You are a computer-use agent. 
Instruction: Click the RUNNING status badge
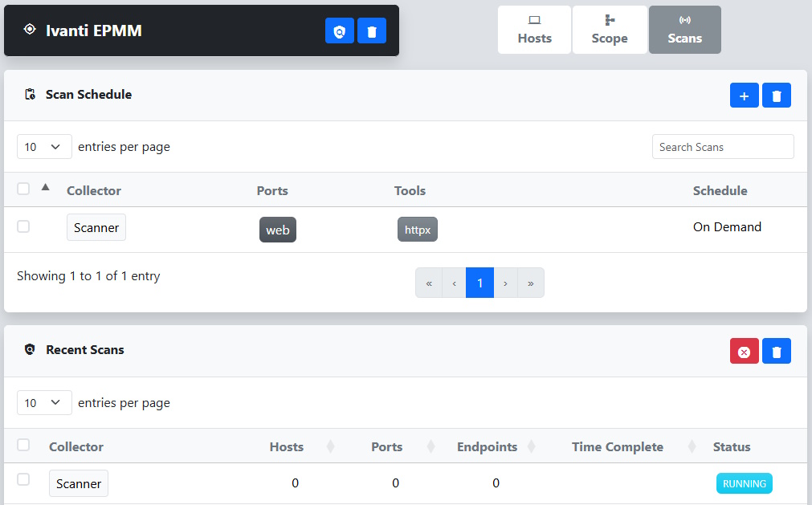tap(745, 483)
